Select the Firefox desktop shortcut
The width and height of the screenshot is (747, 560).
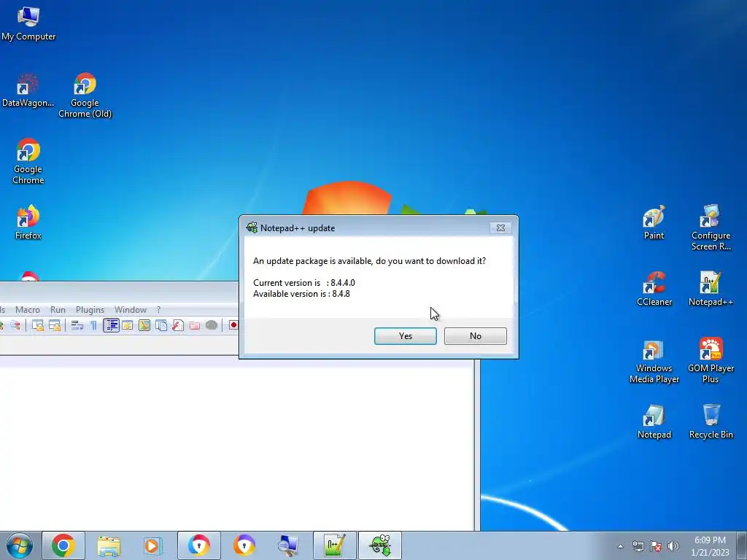pos(28,222)
